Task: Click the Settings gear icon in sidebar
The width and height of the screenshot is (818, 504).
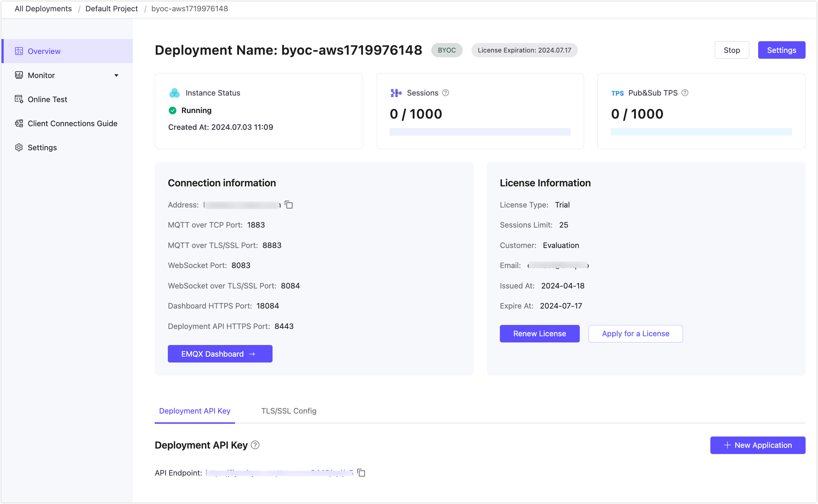Action: pyautogui.click(x=19, y=147)
